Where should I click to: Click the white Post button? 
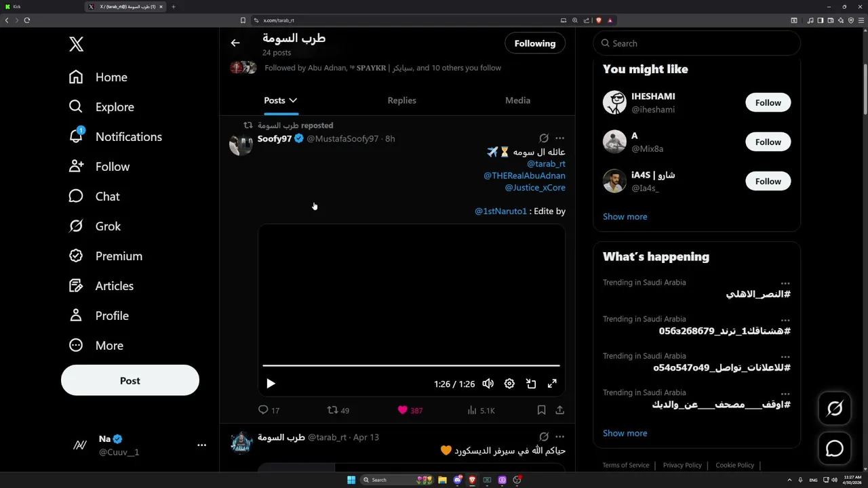click(130, 380)
